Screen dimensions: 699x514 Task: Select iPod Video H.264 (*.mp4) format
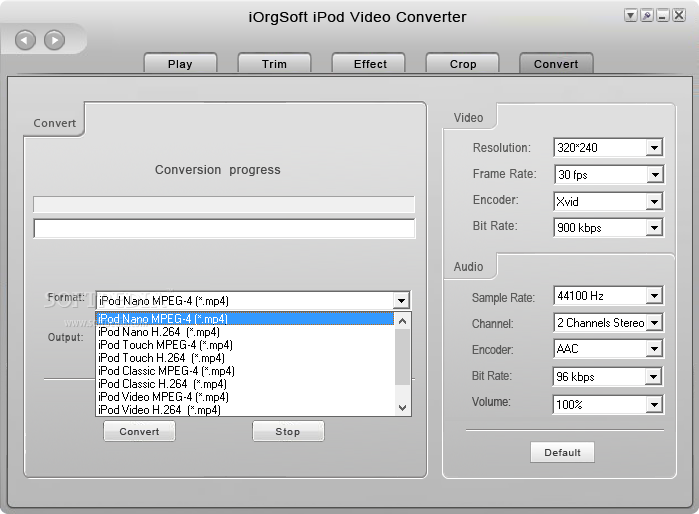click(245, 409)
